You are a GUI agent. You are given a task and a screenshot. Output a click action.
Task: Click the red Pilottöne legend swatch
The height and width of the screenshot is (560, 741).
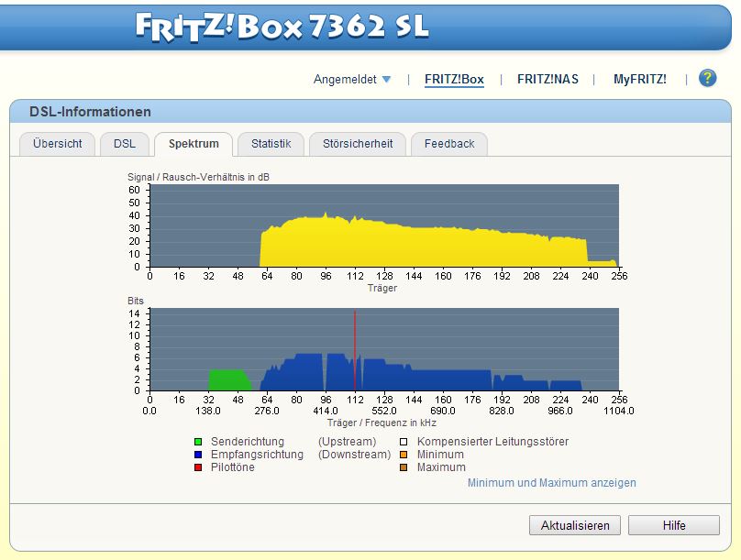click(198, 467)
